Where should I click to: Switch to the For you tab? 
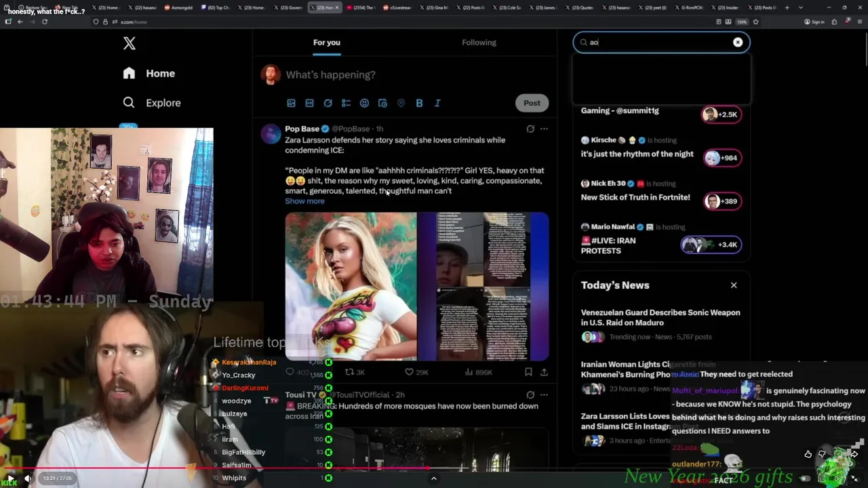click(x=327, y=42)
